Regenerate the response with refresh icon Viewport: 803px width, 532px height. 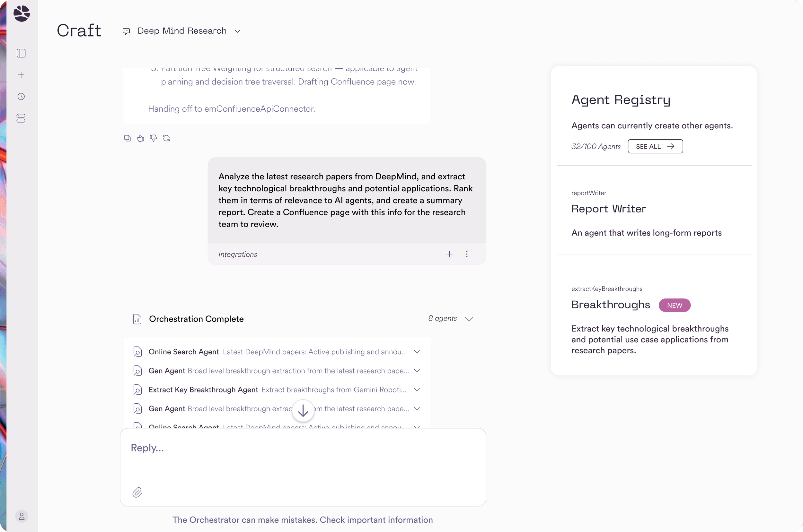[x=166, y=138]
